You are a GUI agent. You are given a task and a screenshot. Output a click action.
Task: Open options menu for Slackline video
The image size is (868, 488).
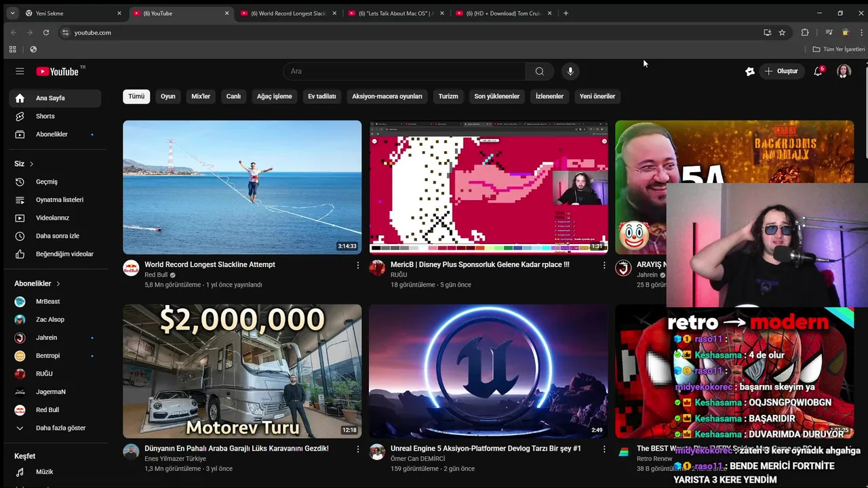358,266
